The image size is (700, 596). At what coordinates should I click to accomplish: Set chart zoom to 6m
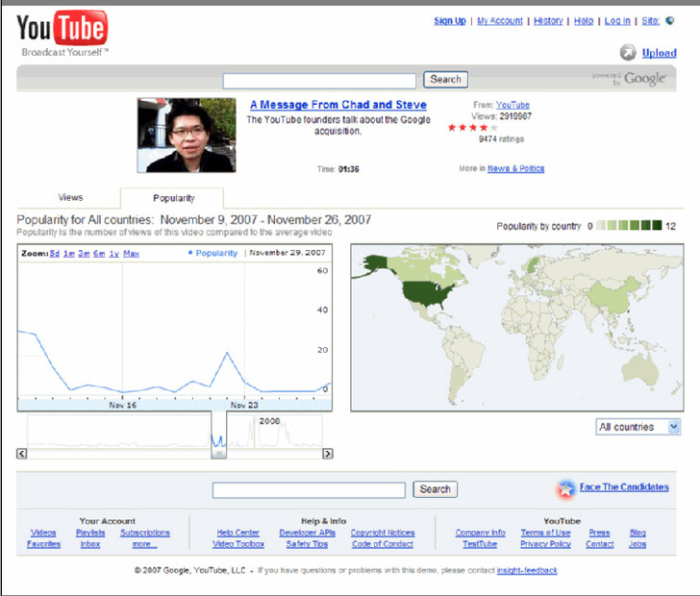(99, 254)
